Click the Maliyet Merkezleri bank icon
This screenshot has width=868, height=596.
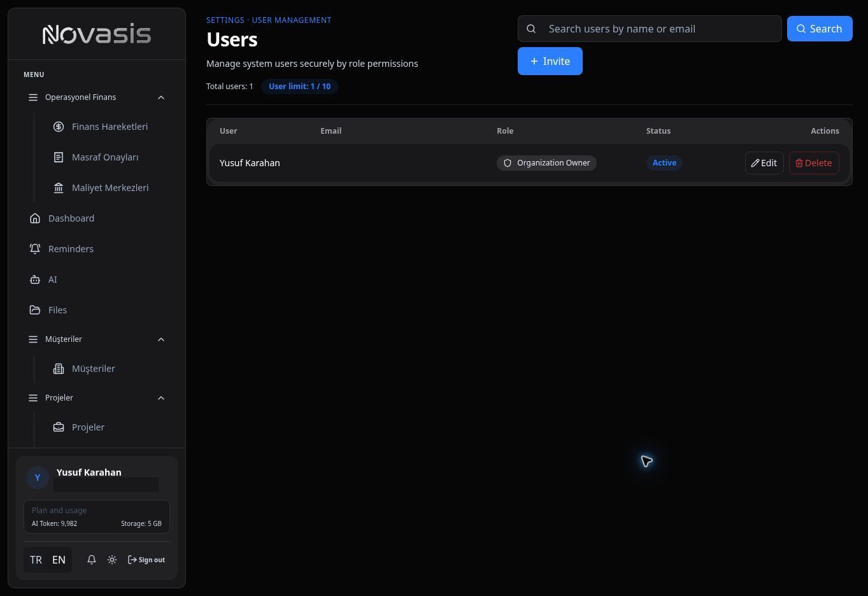tap(59, 188)
